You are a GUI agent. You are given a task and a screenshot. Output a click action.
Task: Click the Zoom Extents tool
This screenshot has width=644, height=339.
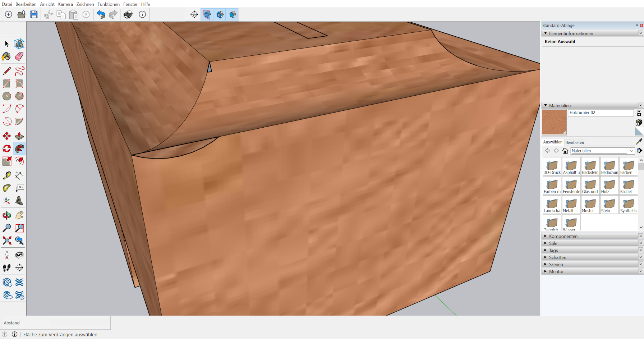6,240
